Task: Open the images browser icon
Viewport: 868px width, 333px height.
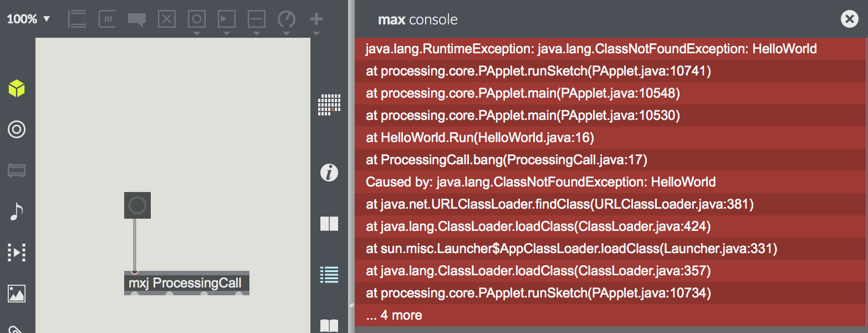Action: 17,294
